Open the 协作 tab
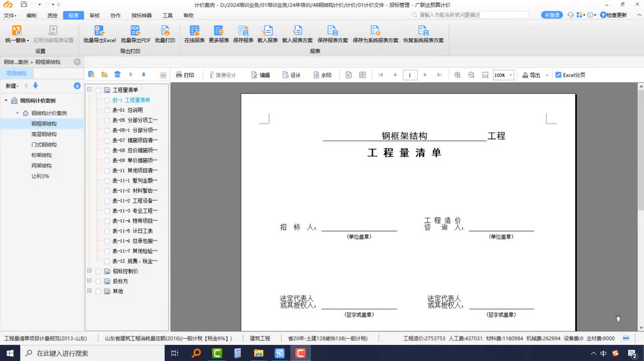 [116, 16]
